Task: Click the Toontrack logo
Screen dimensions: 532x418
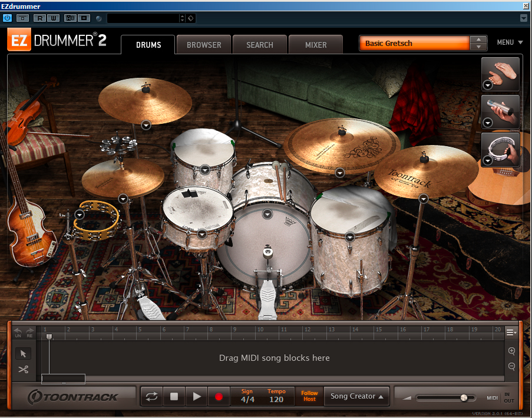Action: click(72, 397)
